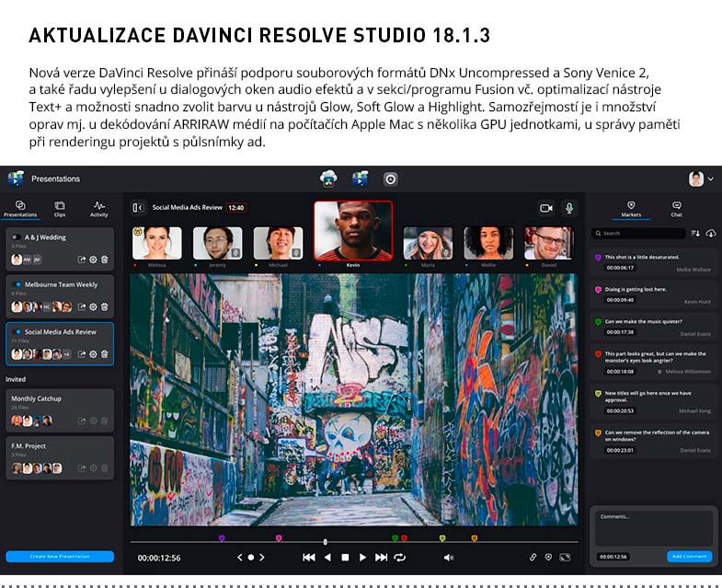722x588 pixels.
Task: Click the Search field in Markers panel
Action: point(638,234)
